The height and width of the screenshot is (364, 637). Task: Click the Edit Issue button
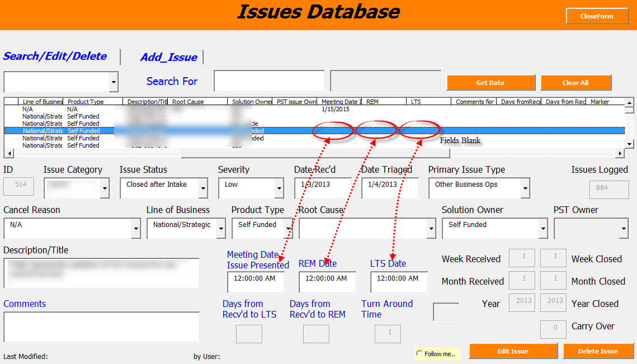[513, 351]
